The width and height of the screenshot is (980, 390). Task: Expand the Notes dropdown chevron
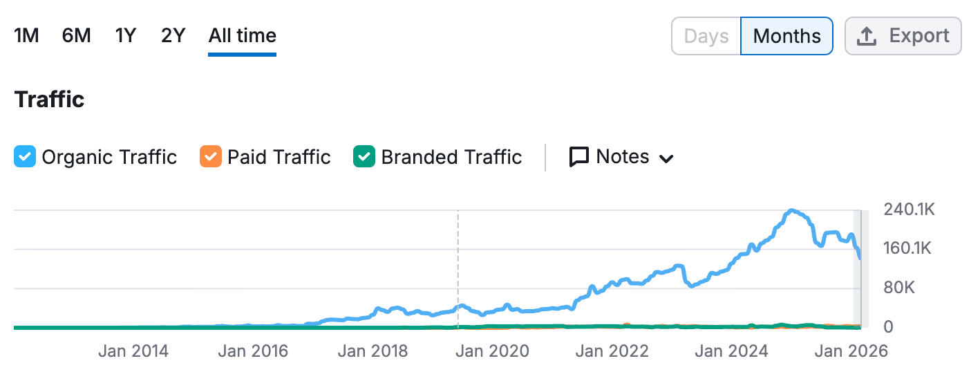[x=666, y=158]
